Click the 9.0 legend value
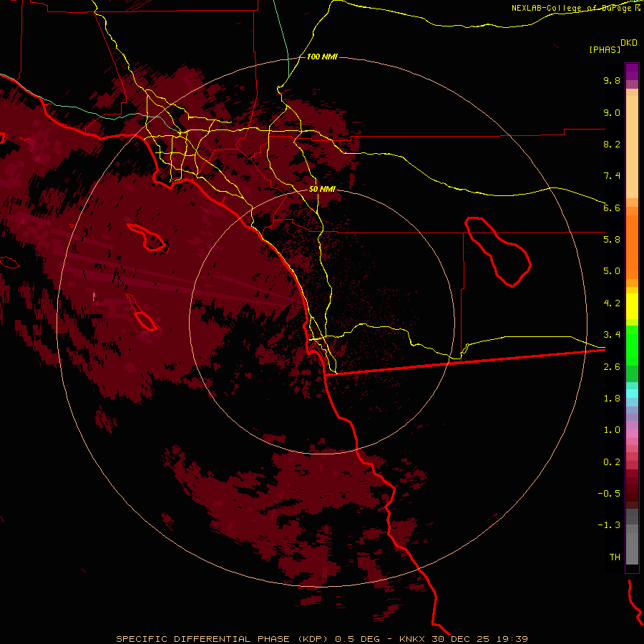The height and width of the screenshot is (644, 644). pos(612,112)
